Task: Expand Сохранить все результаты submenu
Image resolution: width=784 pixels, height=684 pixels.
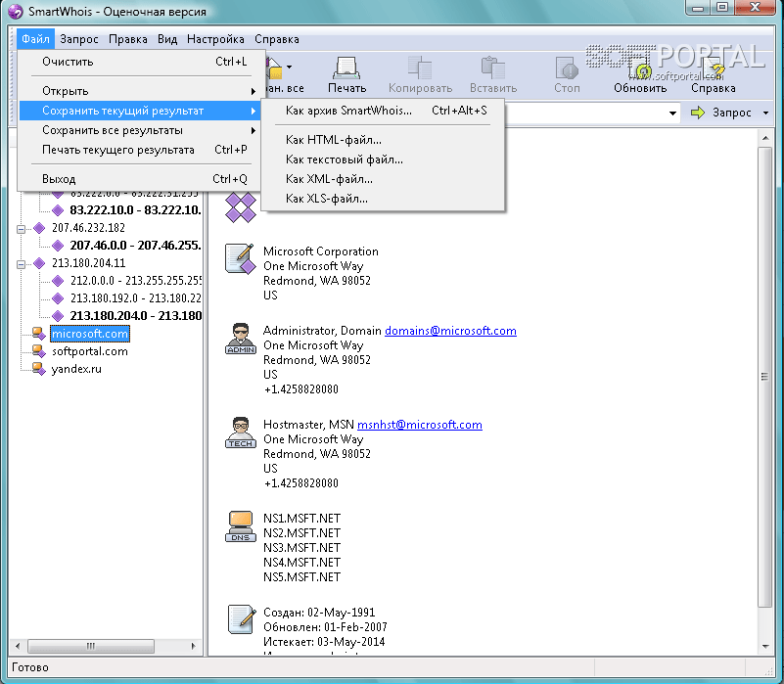Action: tap(139, 130)
